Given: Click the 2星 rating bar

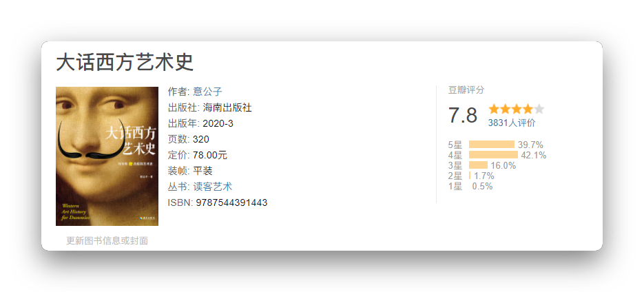Looking at the screenshot, I should click(x=470, y=176).
